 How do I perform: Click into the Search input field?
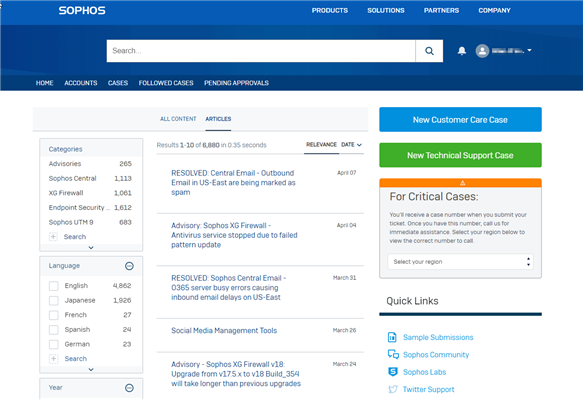(261, 51)
